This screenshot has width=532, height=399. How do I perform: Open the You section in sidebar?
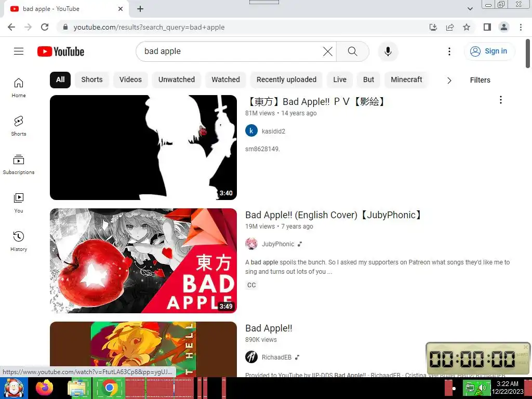click(x=19, y=203)
